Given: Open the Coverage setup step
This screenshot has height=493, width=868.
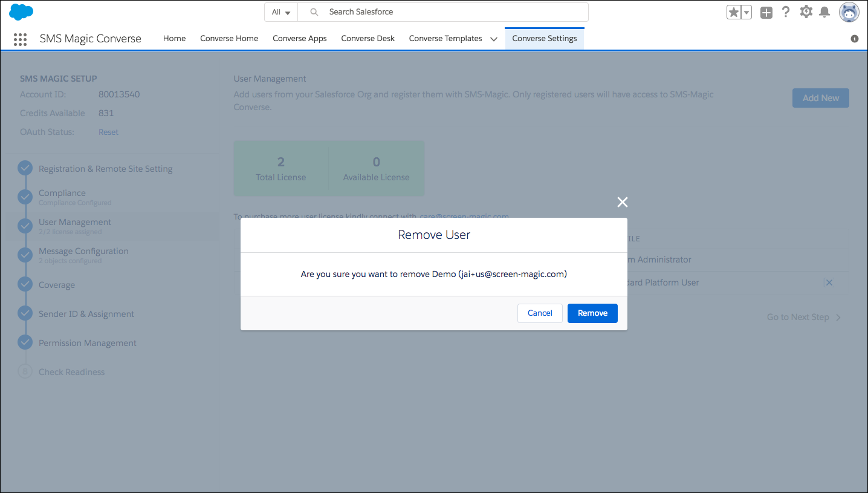Looking at the screenshot, I should click(x=57, y=285).
